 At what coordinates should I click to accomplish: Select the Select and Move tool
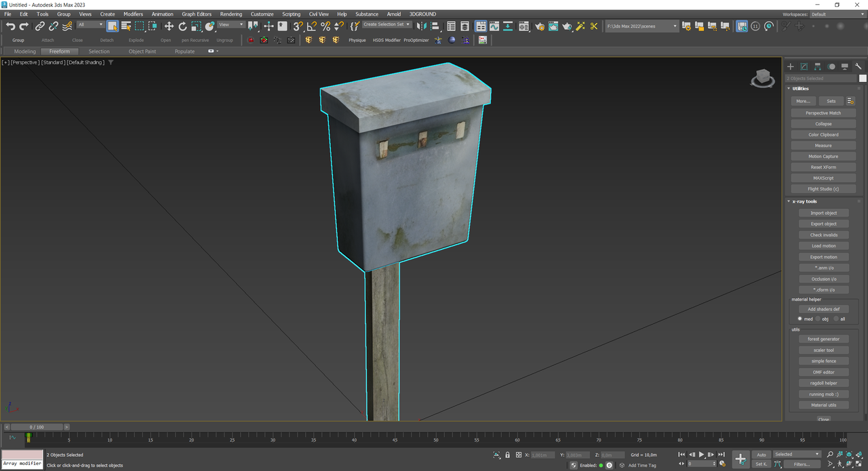pyautogui.click(x=169, y=26)
